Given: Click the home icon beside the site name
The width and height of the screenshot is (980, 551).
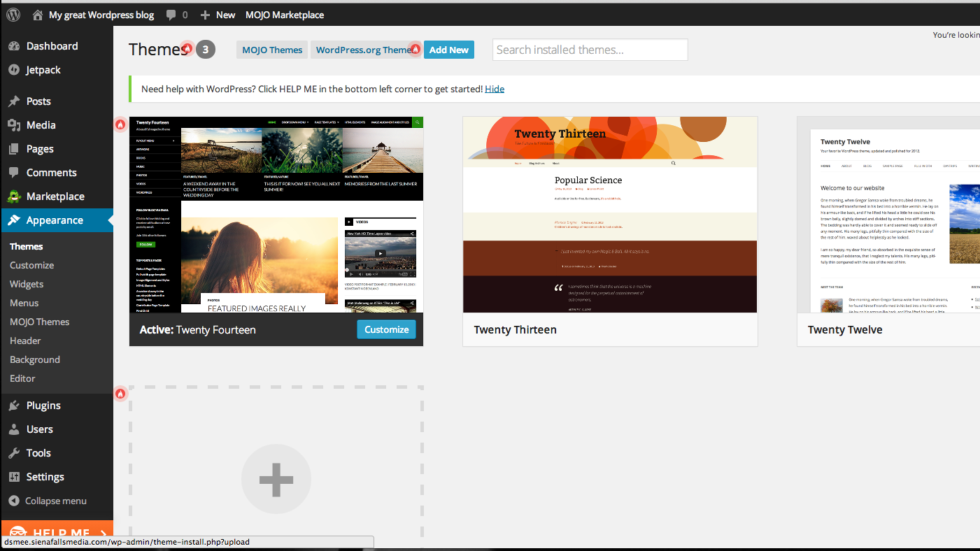Looking at the screenshot, I should (38, 15).
